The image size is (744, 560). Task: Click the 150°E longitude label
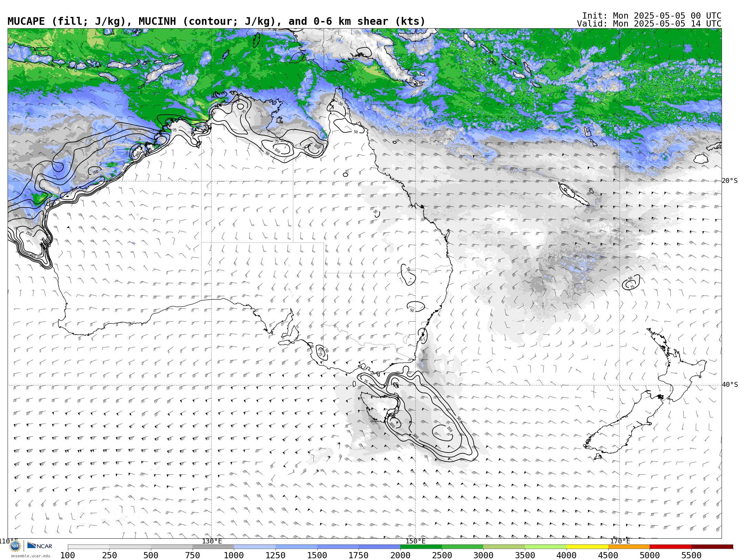(x=416, y=541)
